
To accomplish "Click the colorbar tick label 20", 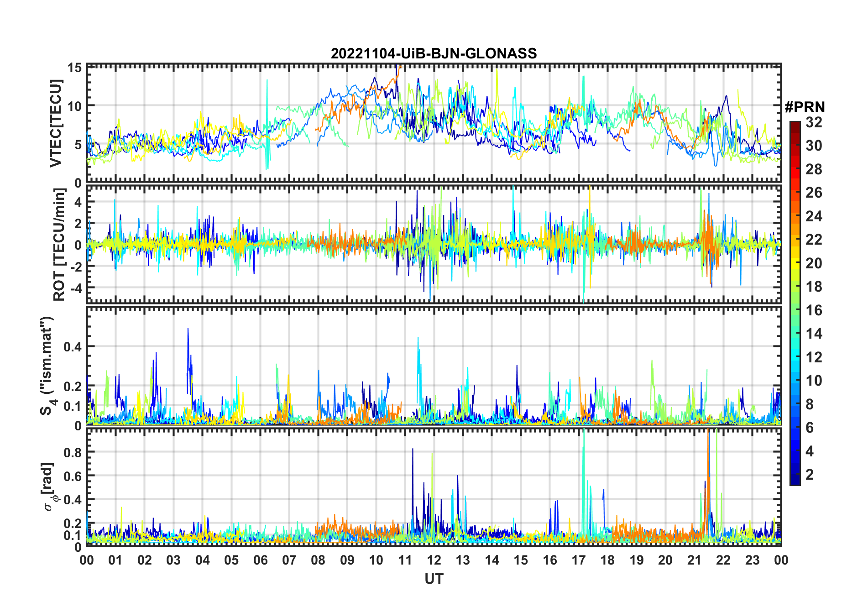I will coord(813,263).
